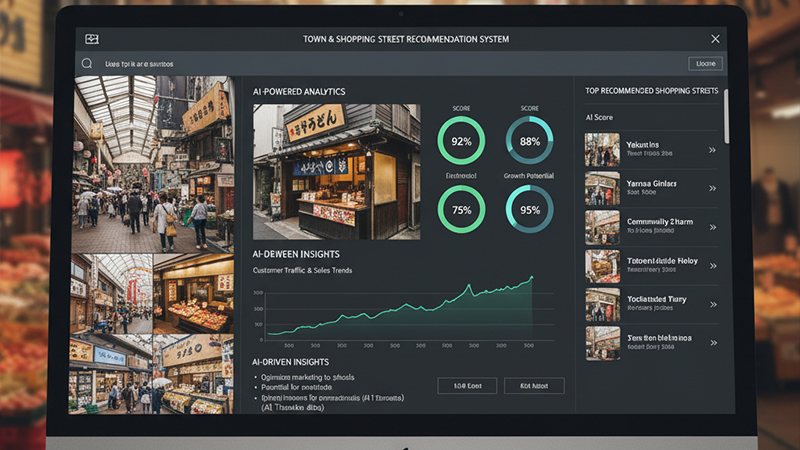Expand the third street entry chevron
Image resolution: width=800 pixels, height=450 pixels.
(x=712, y=227)
